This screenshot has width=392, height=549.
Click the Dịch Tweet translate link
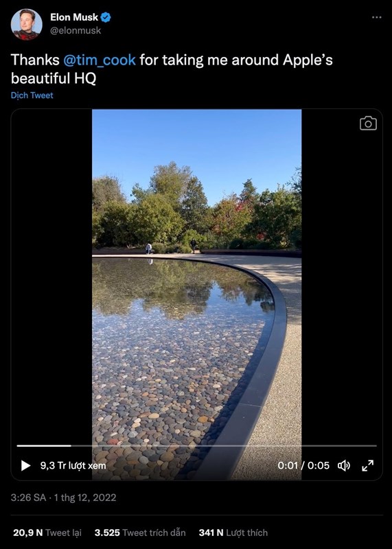click(x=32, y=95)
